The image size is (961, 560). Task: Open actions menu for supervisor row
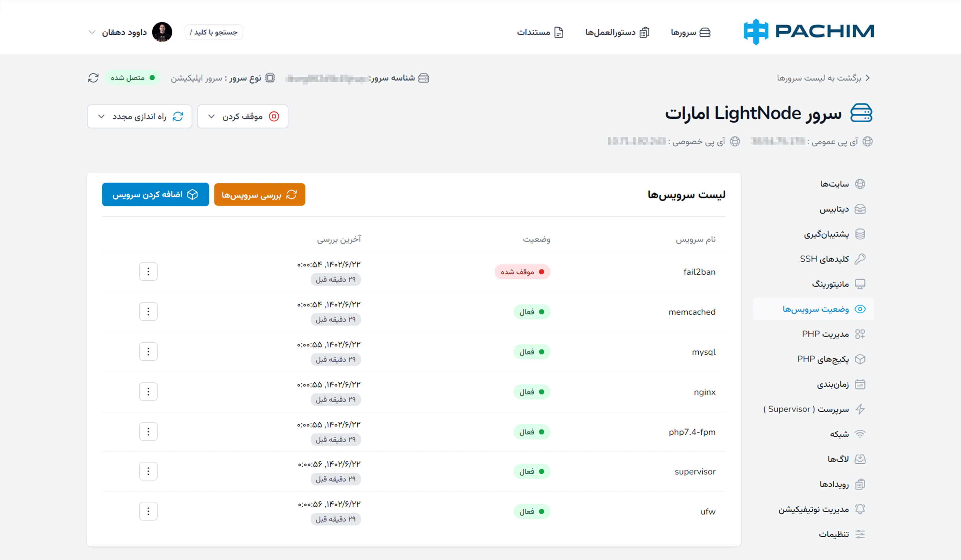pyautogui.click(x=148, y=471)
